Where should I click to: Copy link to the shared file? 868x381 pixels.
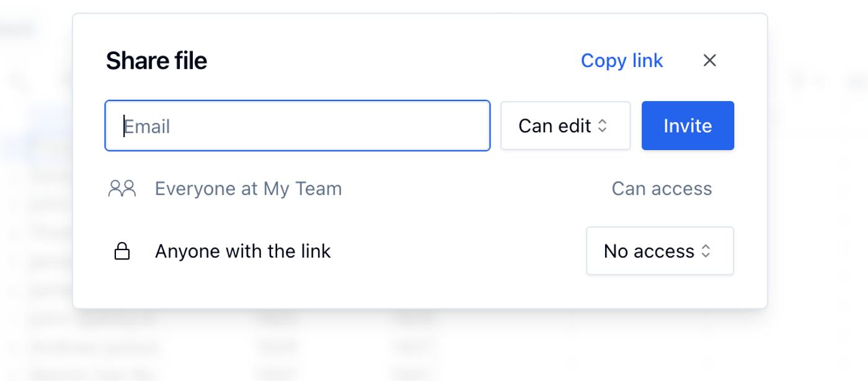pos(622,60)
